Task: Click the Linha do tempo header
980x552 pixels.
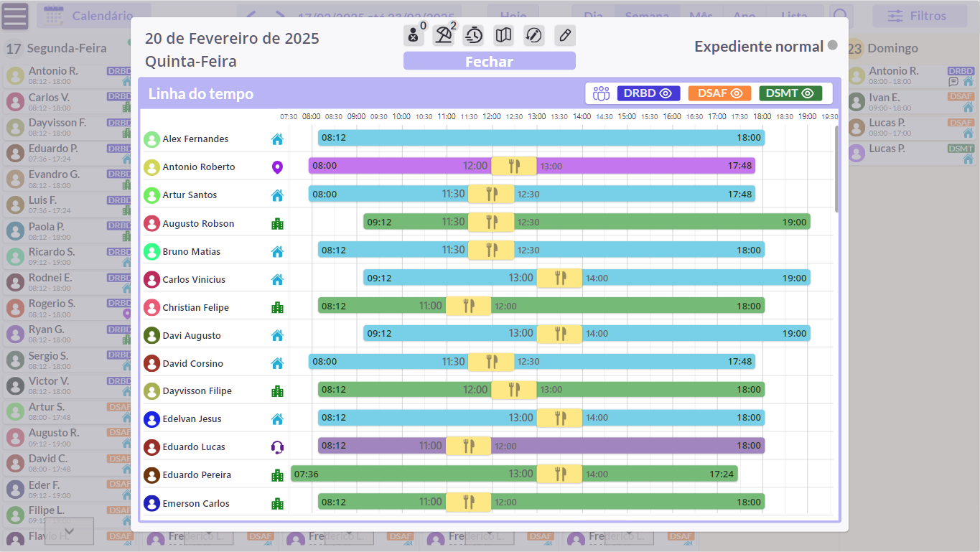Action: 201,94
